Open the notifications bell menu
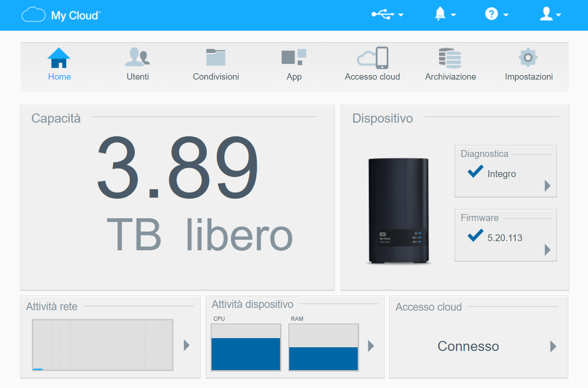 tap(445, 15)
